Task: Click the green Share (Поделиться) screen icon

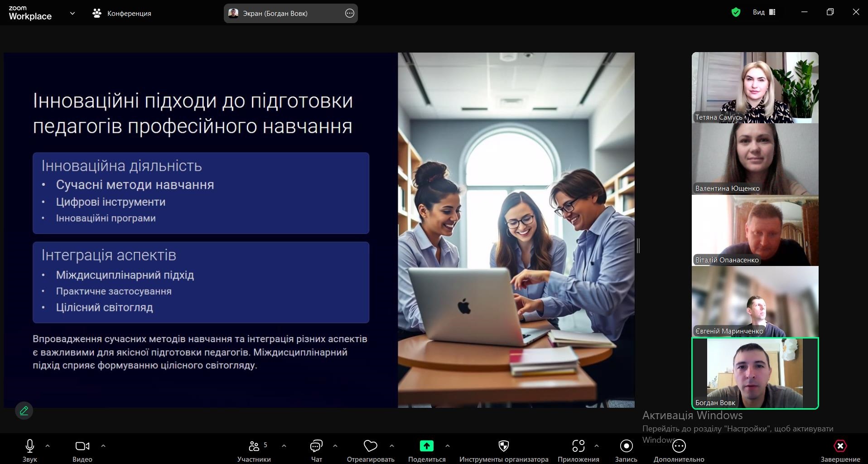Action: (426, 446)
